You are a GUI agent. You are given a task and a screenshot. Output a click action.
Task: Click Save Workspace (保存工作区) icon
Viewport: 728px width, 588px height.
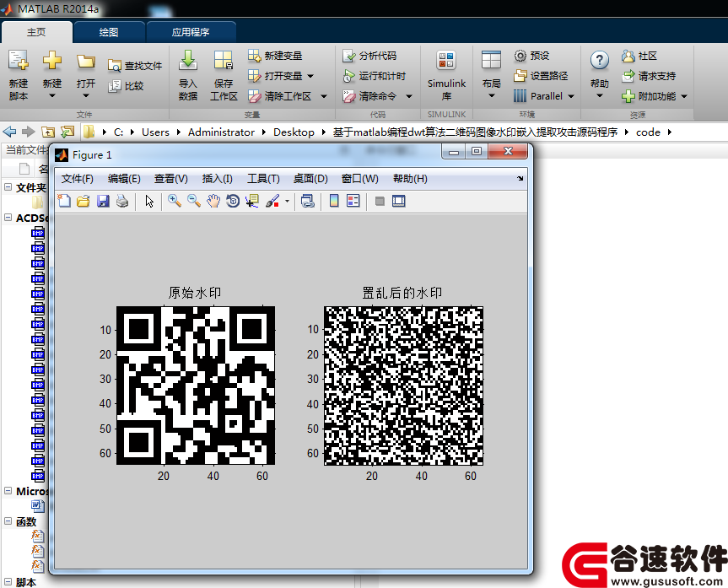pyautogui.click(x=224, y=61)
